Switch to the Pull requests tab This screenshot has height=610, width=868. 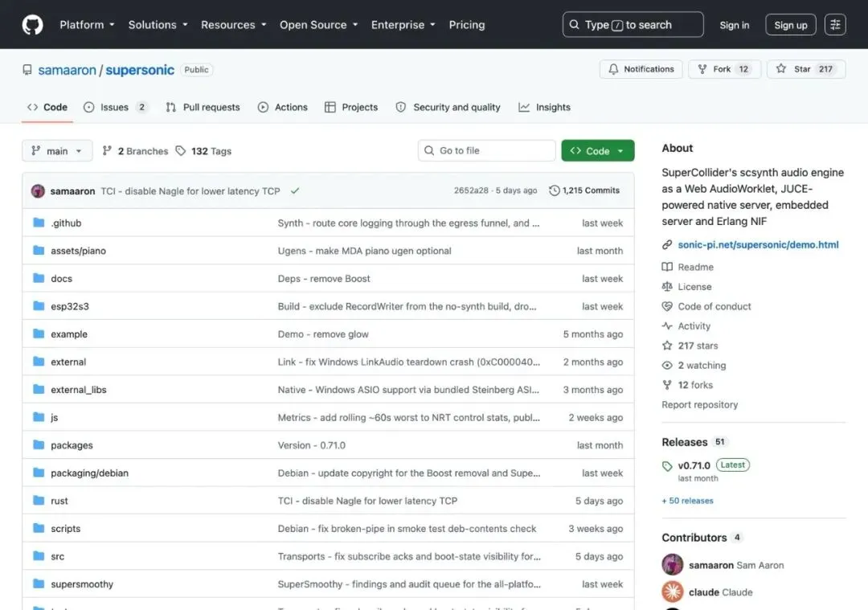pyautogui.click(x=203, y=108)
